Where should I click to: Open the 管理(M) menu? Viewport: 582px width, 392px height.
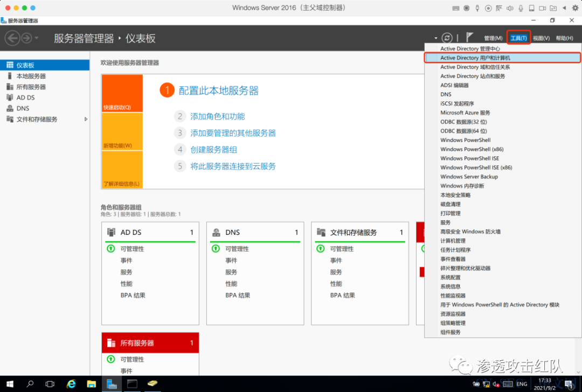493,38
